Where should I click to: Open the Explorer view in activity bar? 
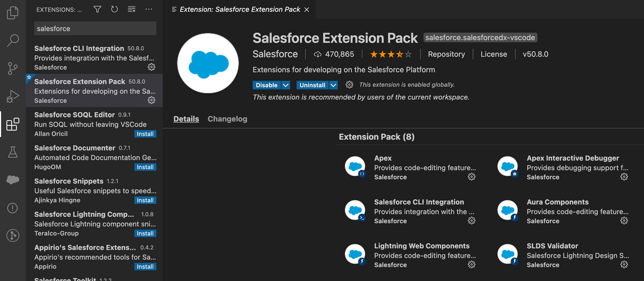pyautogui.click(x=13, y=13)
